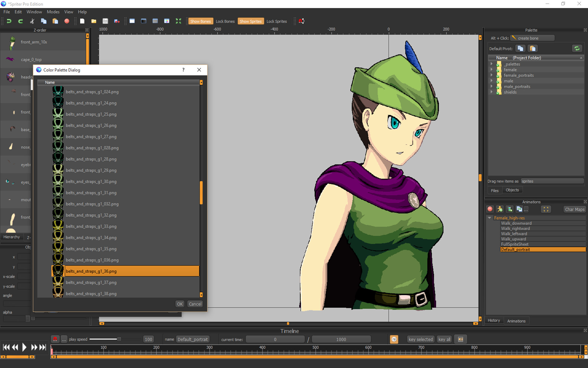Screen dimensions: 588x368
Task: Open a project with the folder icon
Action: [x=94, y=21]
